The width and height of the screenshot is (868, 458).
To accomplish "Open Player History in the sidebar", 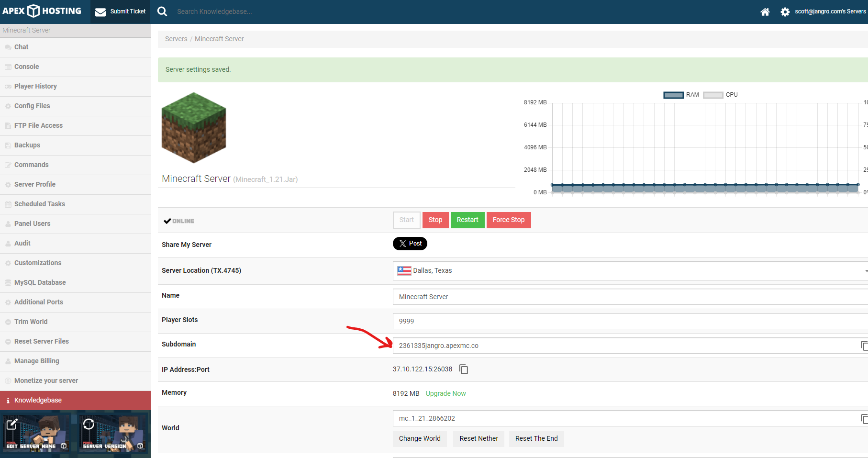I will tap(75, 86).
